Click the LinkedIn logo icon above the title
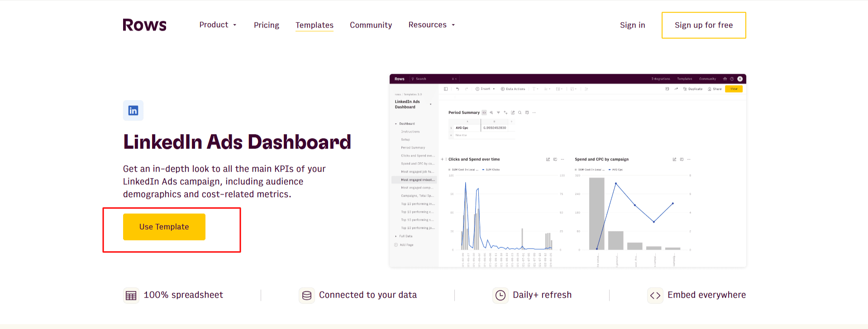The height and width of the screenshot is (329, 868). click(133, 111)
